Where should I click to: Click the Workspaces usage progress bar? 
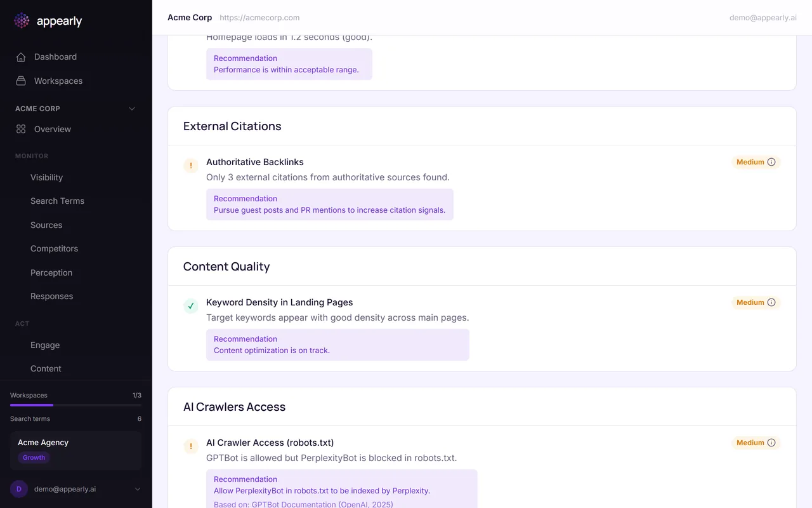click(x=75, y=404)
